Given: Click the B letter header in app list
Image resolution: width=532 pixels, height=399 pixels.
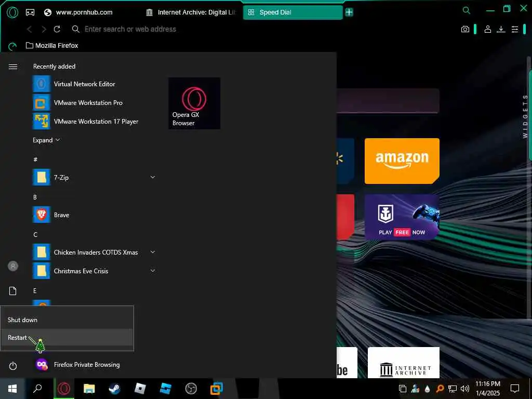Looking at the screenshot, I should click(35, 197).
